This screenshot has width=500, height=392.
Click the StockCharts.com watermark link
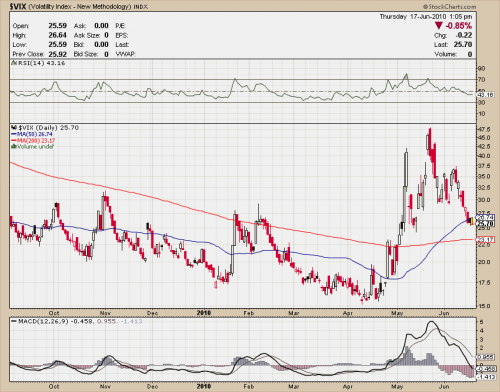click(449, 6)
